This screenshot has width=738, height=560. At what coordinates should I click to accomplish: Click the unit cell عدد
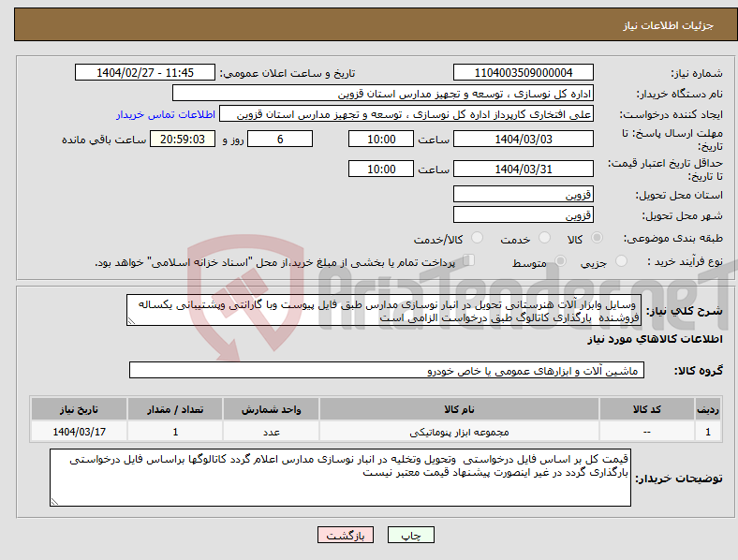pos(271,432)
